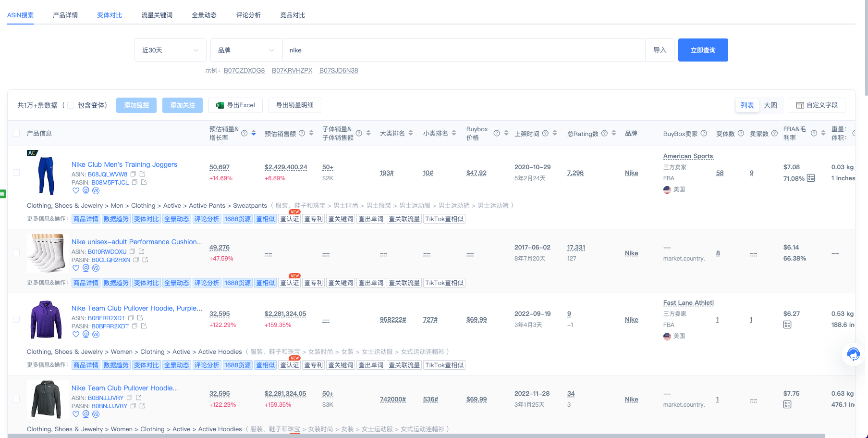This screenshot has width=868, height=438.
Task: Open example ASIN B07CZDXDG8 link
Action: pos(244,70)
